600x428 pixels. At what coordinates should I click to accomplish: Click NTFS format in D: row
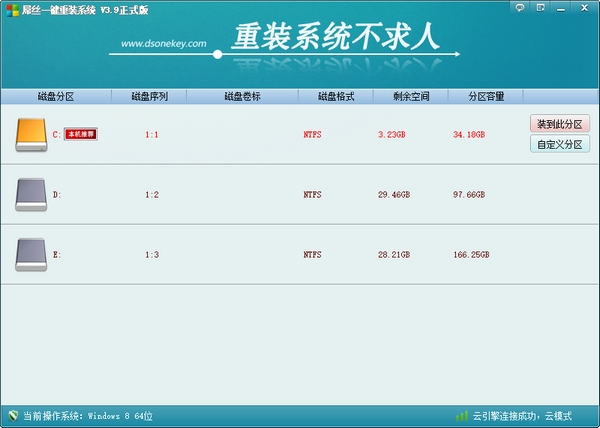tap(312, 195)
